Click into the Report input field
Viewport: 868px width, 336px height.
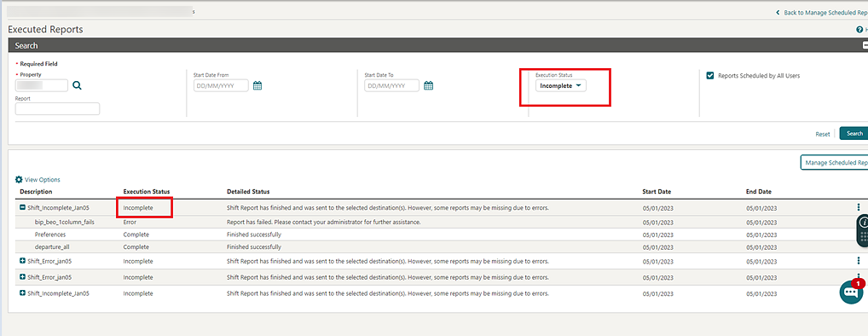coord(58,108)
